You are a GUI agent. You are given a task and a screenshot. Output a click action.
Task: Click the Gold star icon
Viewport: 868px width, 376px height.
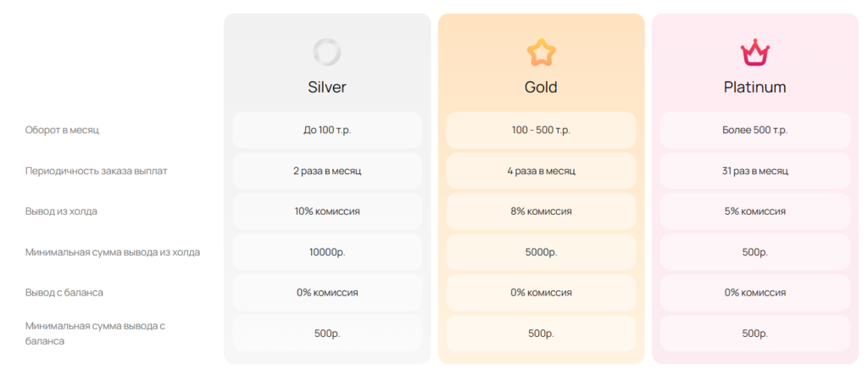pyautogui.click(x=541, y=53)
